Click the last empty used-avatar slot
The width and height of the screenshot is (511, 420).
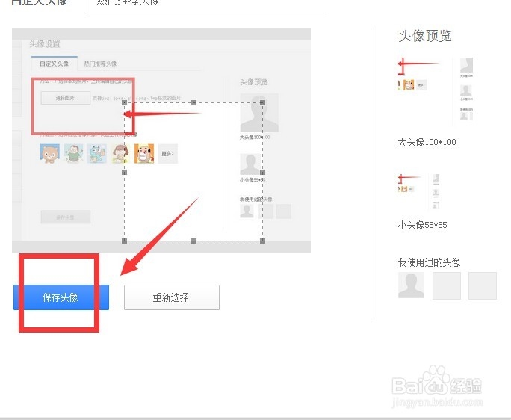[x=483, y=285]
